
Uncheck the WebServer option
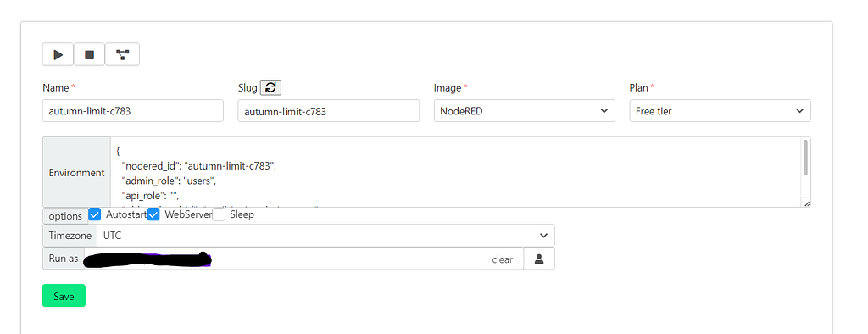point(153,214)
